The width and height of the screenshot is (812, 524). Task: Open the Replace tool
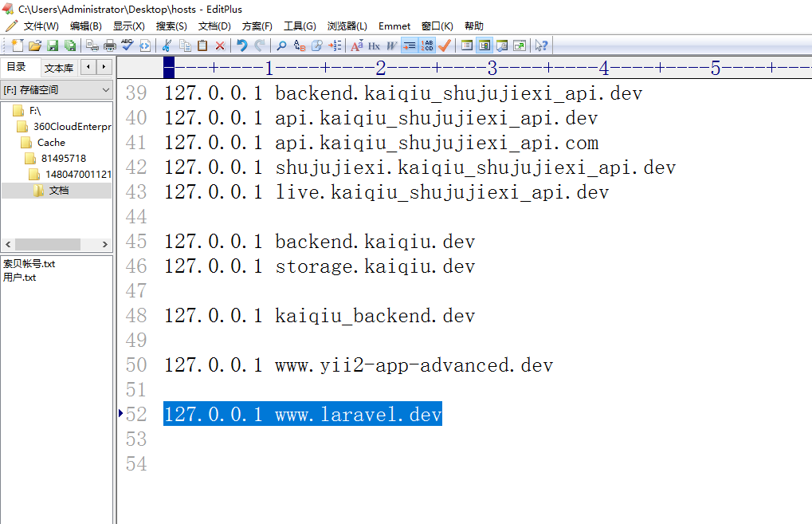pos(300,45)
